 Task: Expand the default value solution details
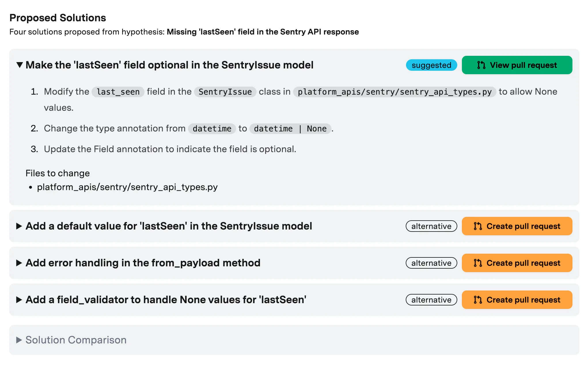19,226
